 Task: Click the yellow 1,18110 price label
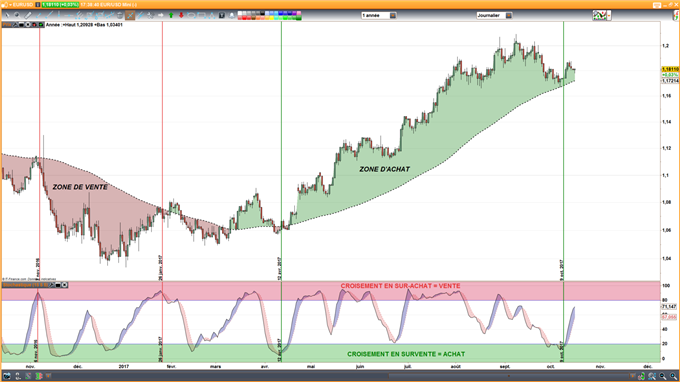(670, 69)
